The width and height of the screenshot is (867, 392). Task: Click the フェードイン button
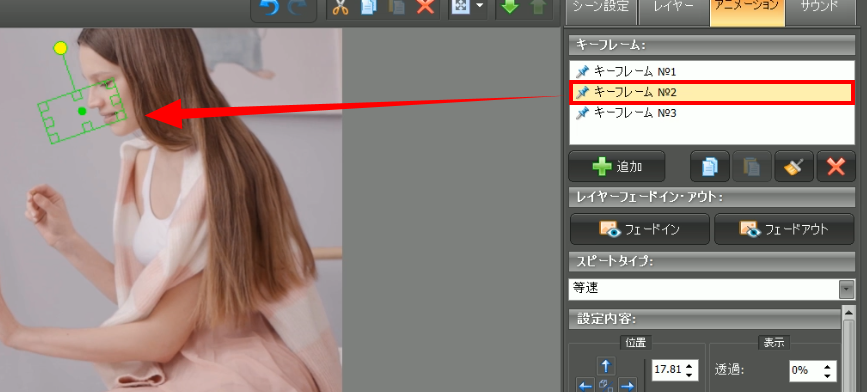(x=640, y=229)
